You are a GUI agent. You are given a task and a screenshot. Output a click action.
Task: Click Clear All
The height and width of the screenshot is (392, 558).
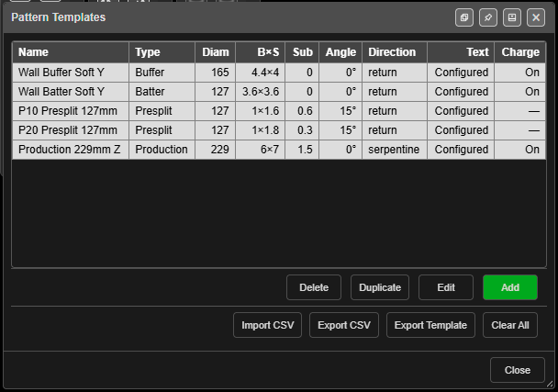tap(510, 325)
